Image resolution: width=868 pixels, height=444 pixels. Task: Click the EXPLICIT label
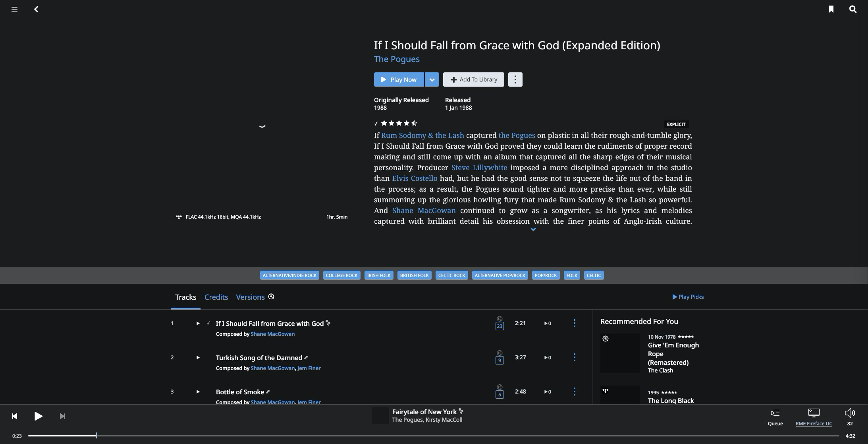tap(676, 124)
